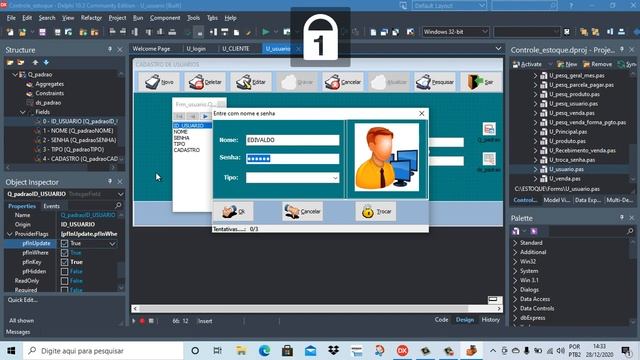Click the Sair button in user form
Viewport: 640px width, 360px height.
(x=480, y=82)
